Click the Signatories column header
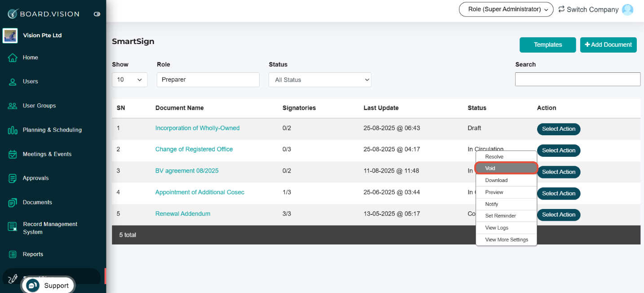The height and width of the screenshot is (293, 644). (x=299, y=108)
